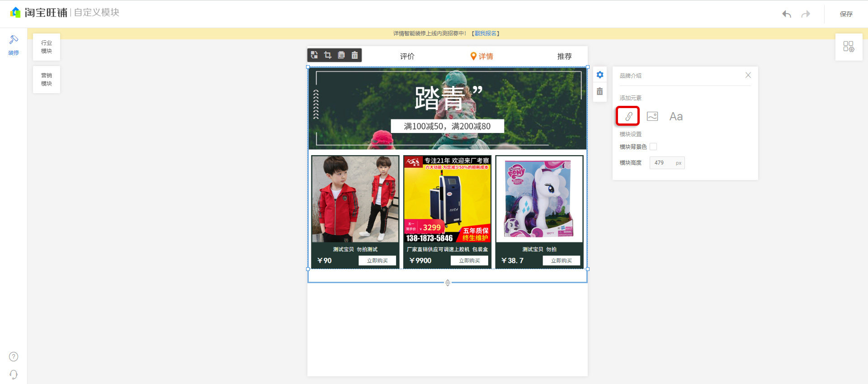Add a text element (Aa)

point(676,116)
